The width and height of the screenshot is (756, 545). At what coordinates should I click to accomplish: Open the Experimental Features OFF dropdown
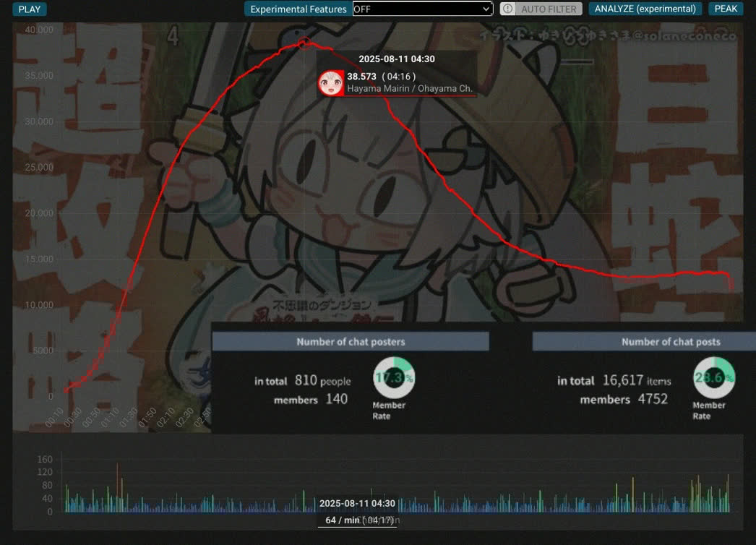point(422,9)
